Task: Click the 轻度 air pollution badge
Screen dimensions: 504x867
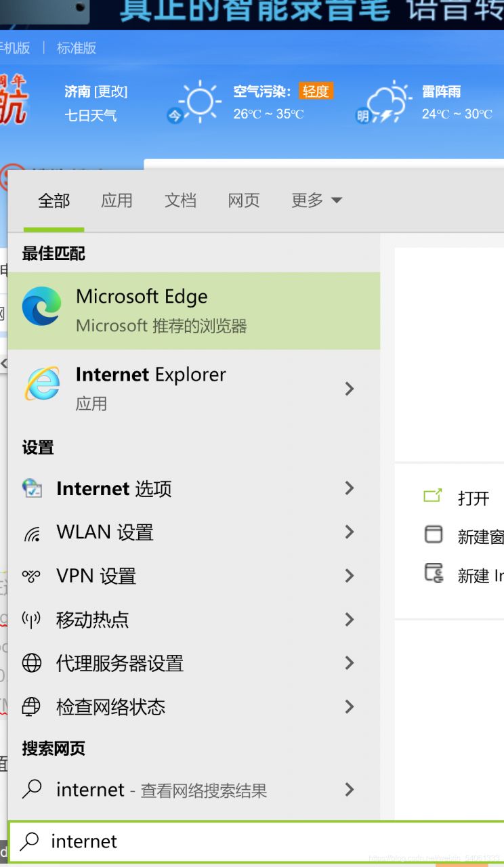Action: pyautogui.click(x=316, y=91)
